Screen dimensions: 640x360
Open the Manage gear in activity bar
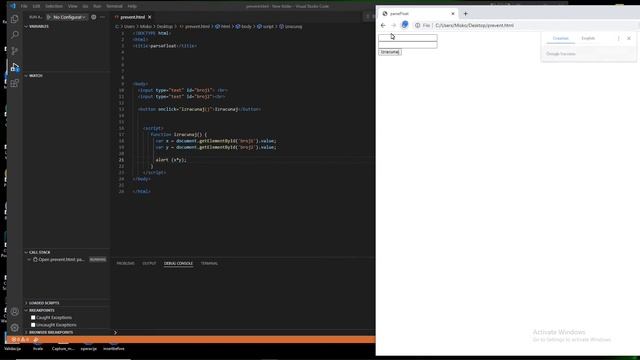(15, 328)
